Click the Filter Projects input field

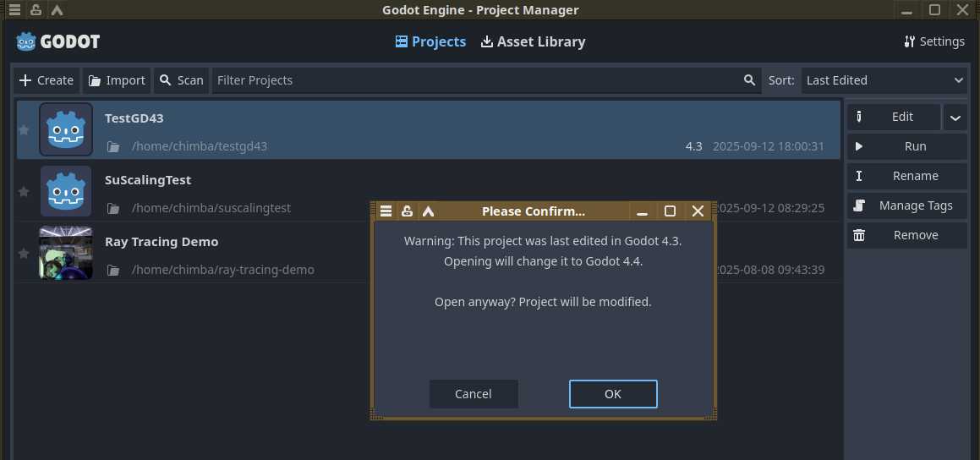coord(474,80)
